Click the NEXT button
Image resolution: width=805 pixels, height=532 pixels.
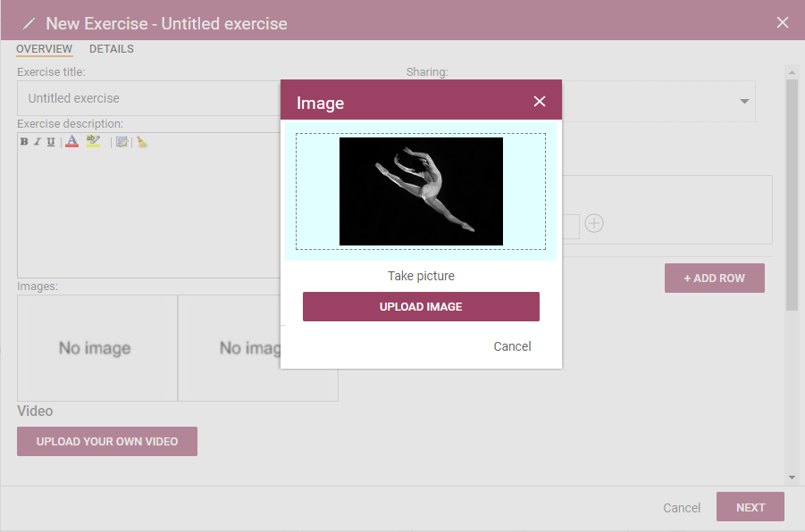click(x=750, y=507)
